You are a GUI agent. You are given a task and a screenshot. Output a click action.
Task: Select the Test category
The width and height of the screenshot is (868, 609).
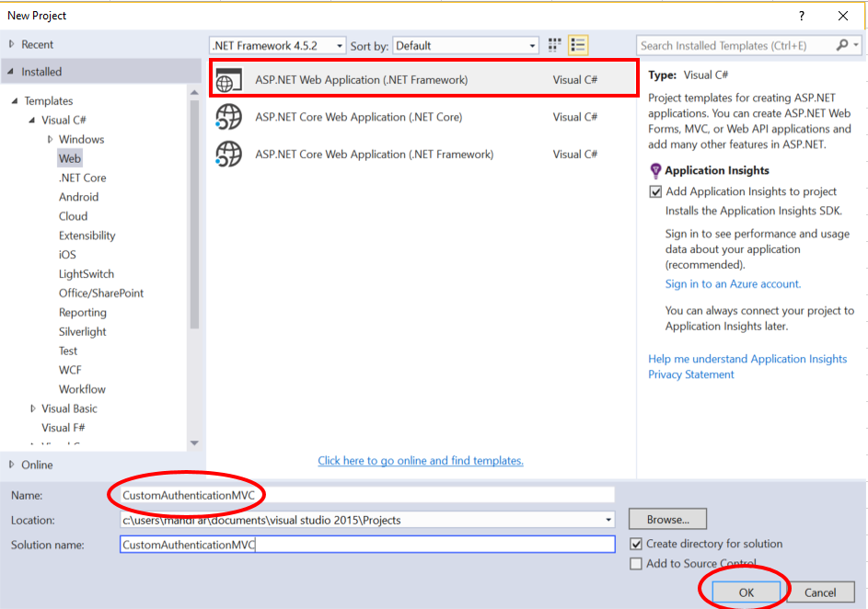click(x=68, y=351)
